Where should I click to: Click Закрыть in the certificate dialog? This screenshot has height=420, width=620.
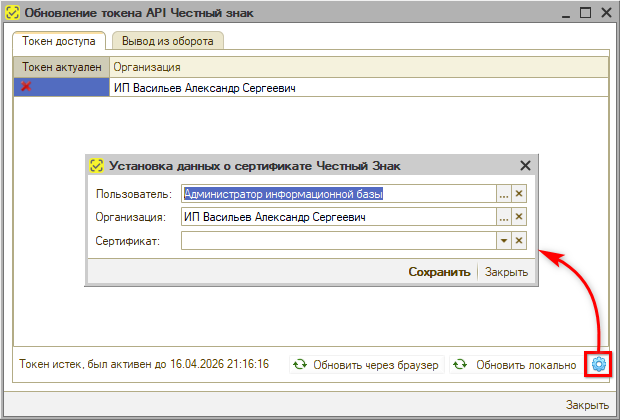(x=507, y=272)
